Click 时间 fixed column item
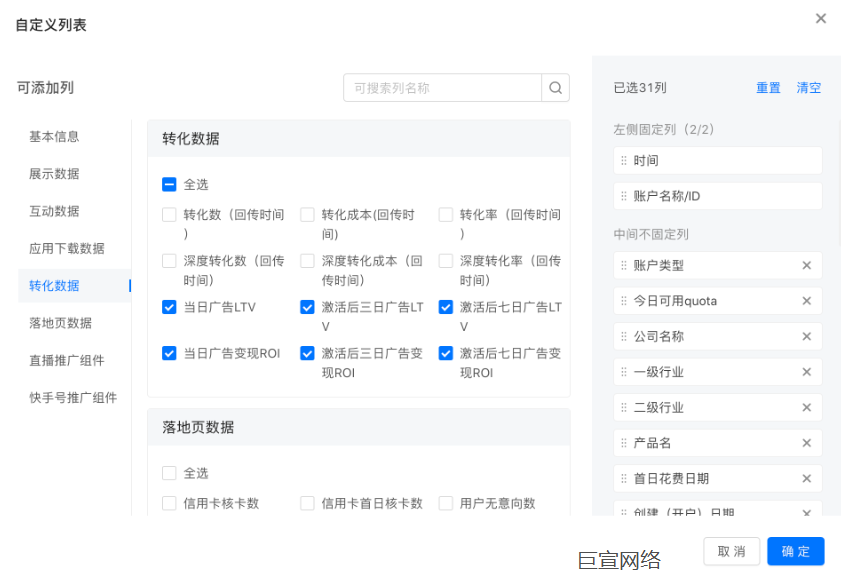The height and width of the screenshot is (584, 841). click(718, 160)
